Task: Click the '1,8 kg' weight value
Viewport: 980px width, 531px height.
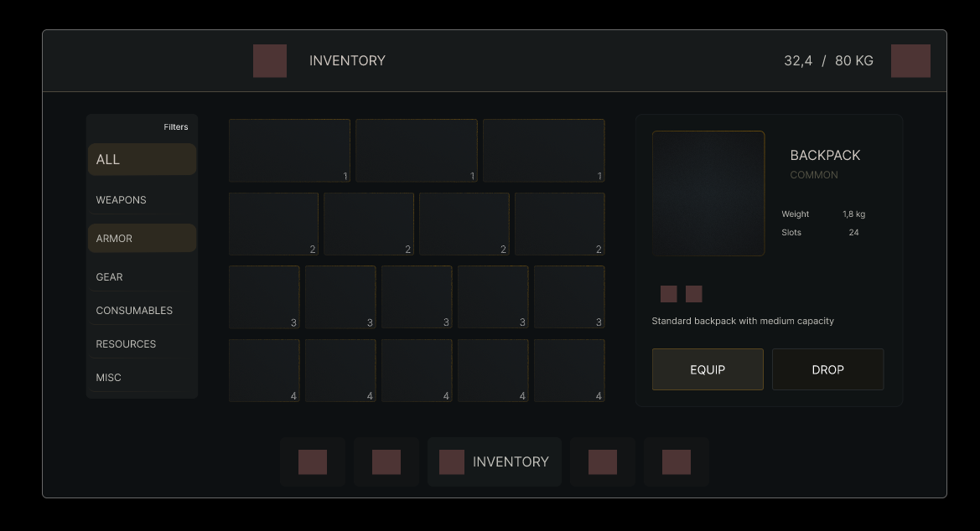Action: click(x=853, y=214)
